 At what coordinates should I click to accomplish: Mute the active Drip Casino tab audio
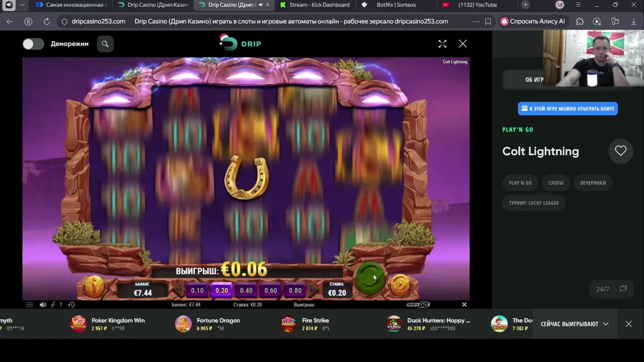(x=261, y=5)
